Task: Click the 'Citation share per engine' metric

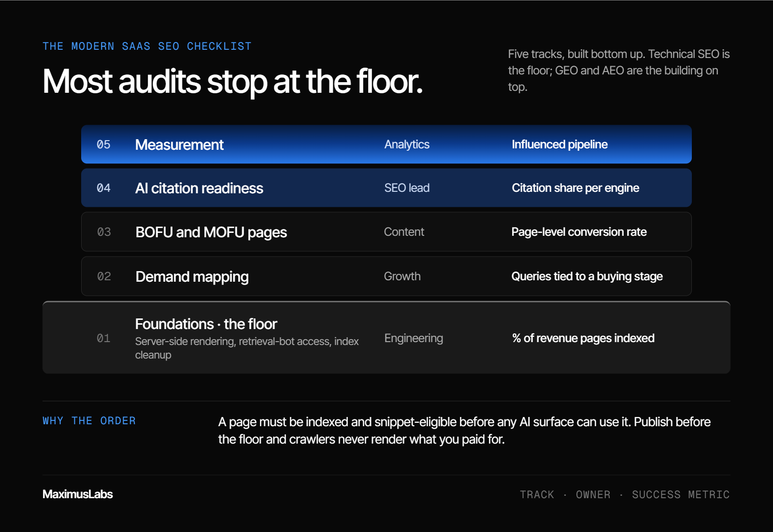Action: coord(575,188)
